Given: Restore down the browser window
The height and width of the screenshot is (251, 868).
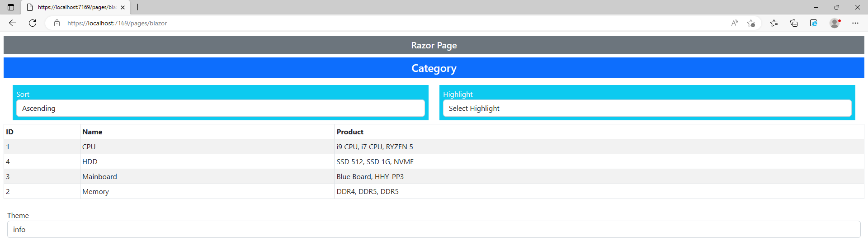Looking at the screenshot, I should pos(837,7).
